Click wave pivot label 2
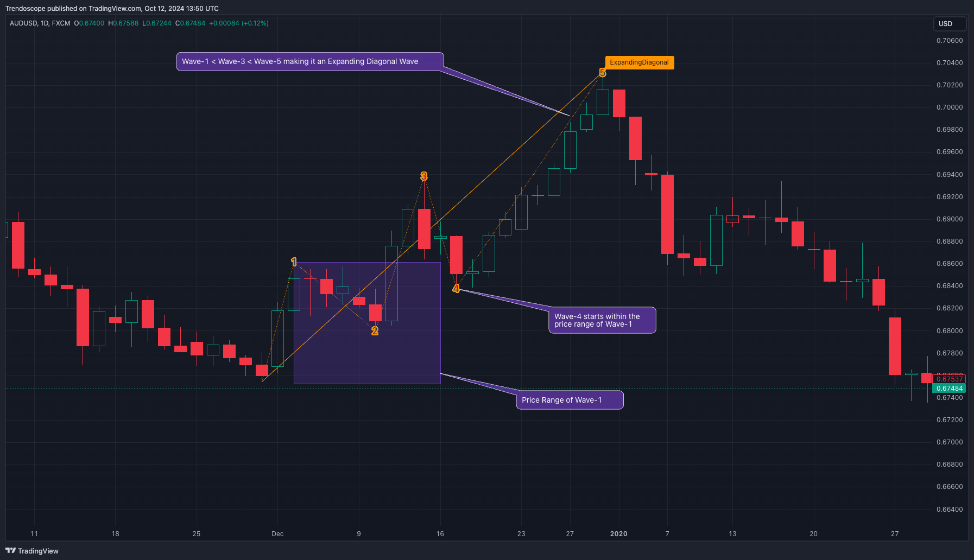The height and width of the screenshot is (560, 974). [x=375, y=331]
